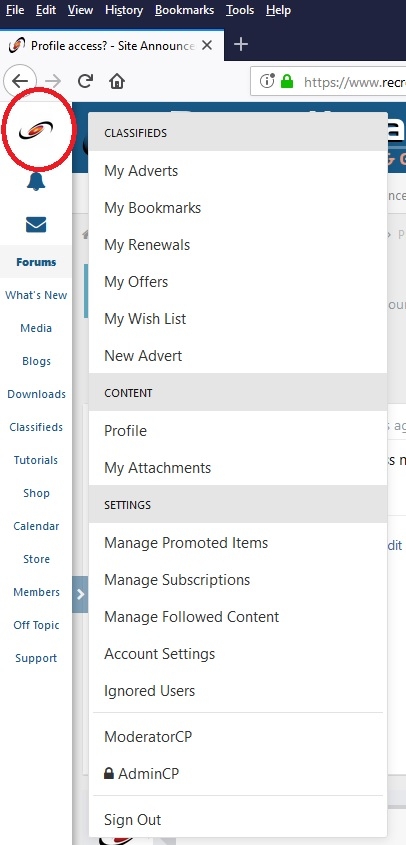The height and width of the screenshot is (845, 406).
Task: Open the Bookmarks menu
Action: click(x=184, y=10)
